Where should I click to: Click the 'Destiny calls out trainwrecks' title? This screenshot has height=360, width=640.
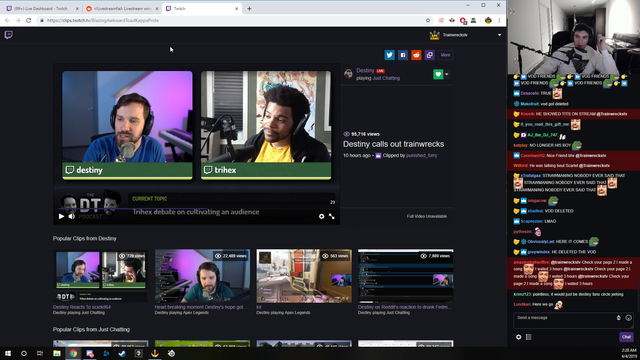(393, 144)
